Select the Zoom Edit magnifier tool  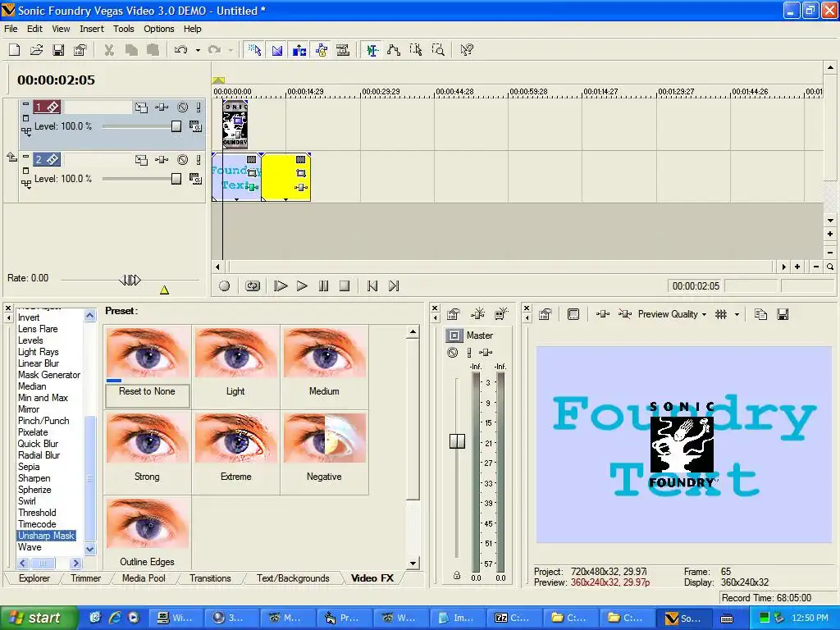(x=438, y=50)
